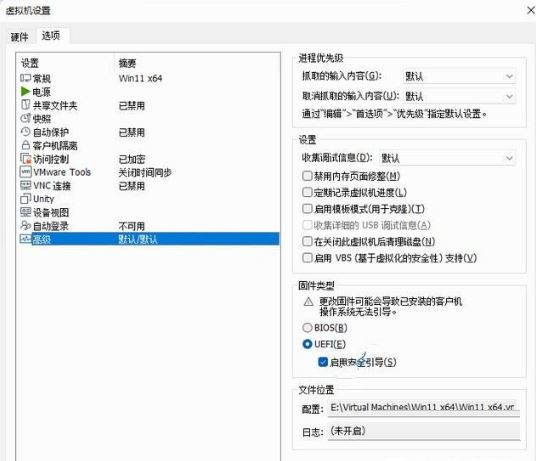Click the 访问控制 access control icon
The width and height of the screenshot is (536, 461).
coord(25,159)
